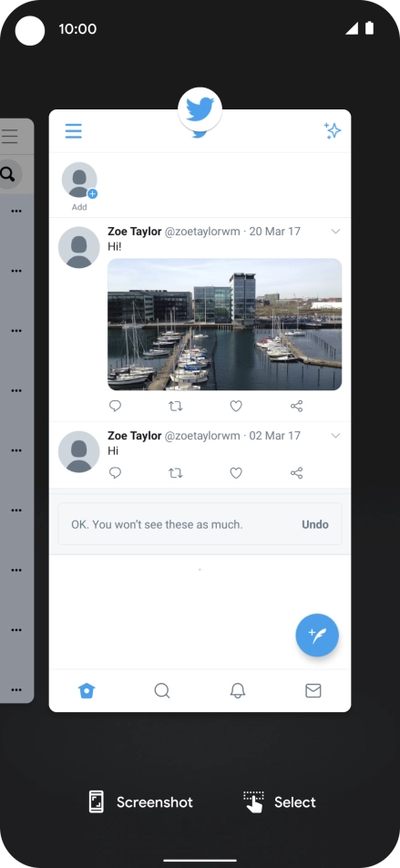Open the Notifications bell tab
The image size is (400, 868).
point(238,690)
